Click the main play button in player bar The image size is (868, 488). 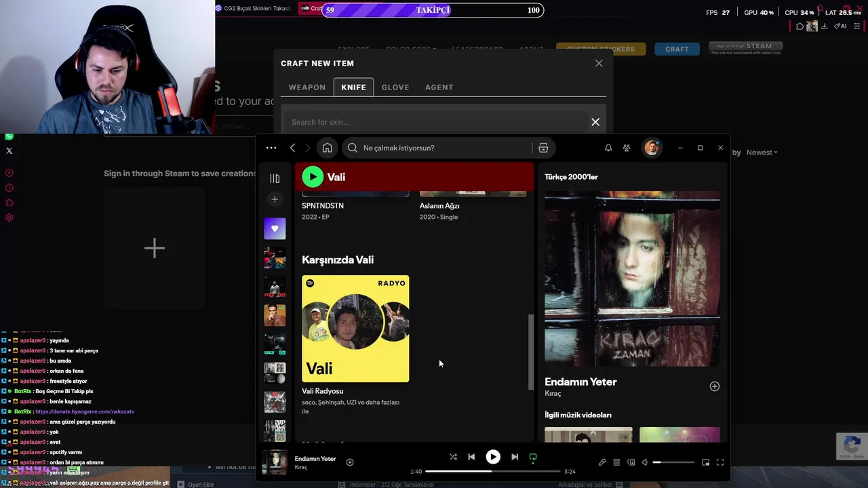pyautogui.click(x=493, y=457)
